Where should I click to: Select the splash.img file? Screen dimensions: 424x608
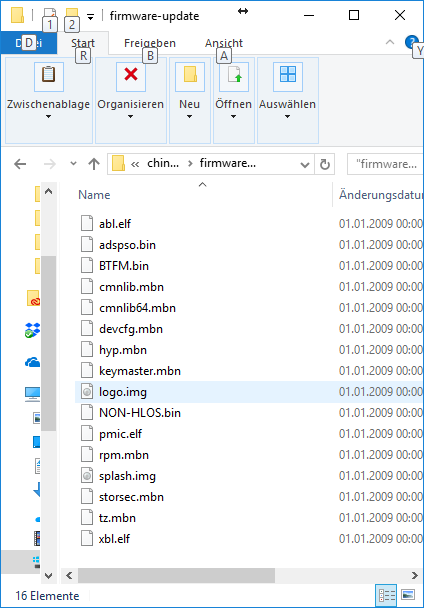(127, 476)
